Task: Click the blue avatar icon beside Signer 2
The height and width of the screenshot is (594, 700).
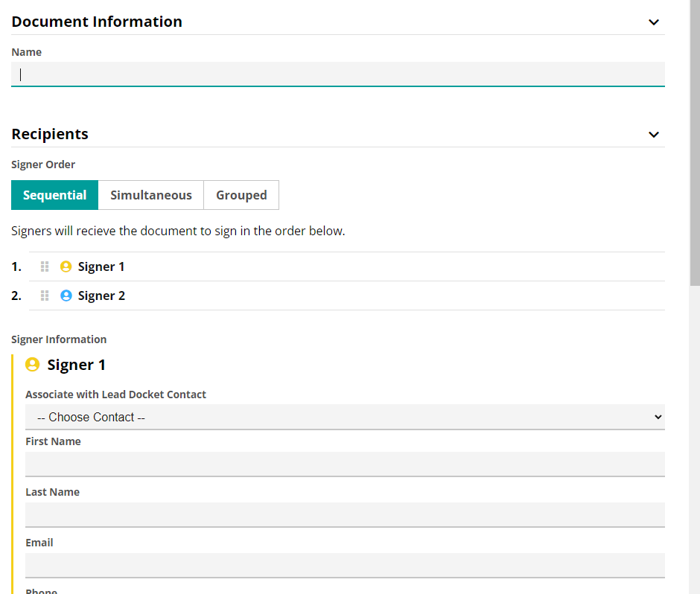Action: pyautogui.click(x=66, y=295)
